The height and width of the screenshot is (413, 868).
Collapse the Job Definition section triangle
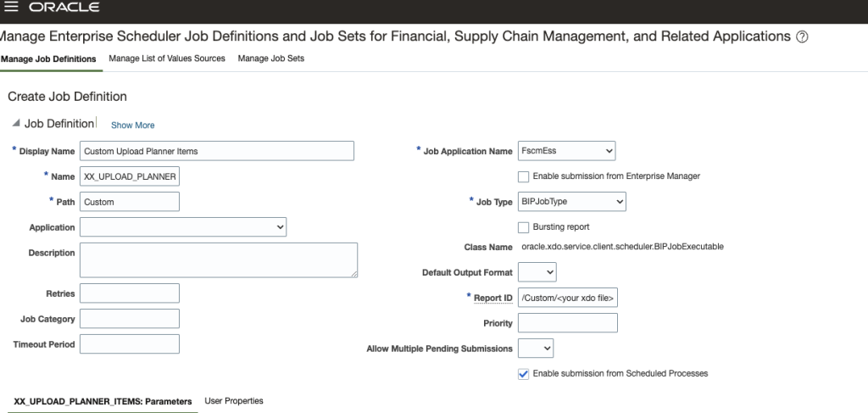point(16,123)
